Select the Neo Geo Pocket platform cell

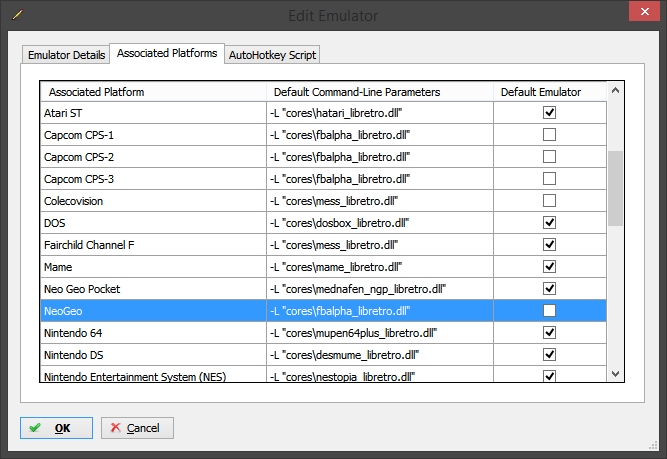coord(154,289)
